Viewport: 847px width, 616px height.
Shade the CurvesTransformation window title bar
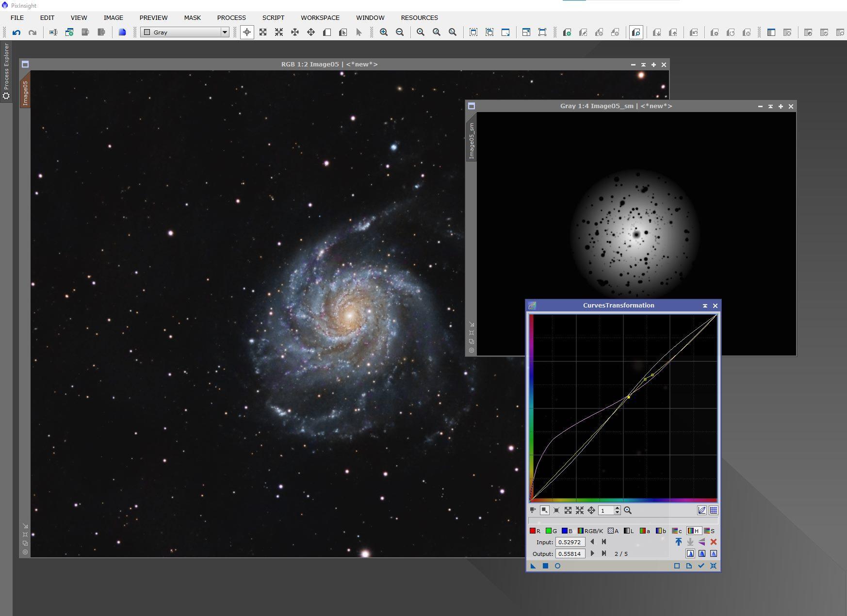pyautogui.click(x=705, y=306)
